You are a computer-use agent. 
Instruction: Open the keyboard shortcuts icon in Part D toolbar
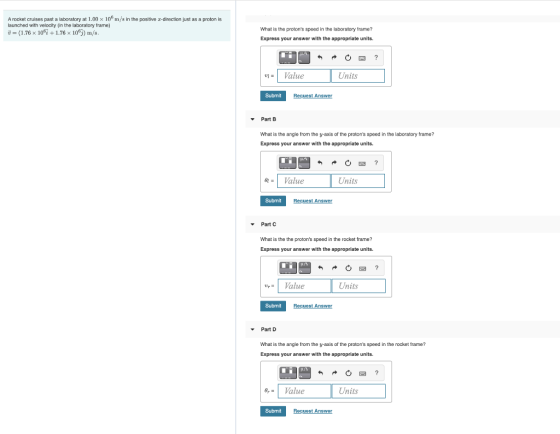(362, 373)
